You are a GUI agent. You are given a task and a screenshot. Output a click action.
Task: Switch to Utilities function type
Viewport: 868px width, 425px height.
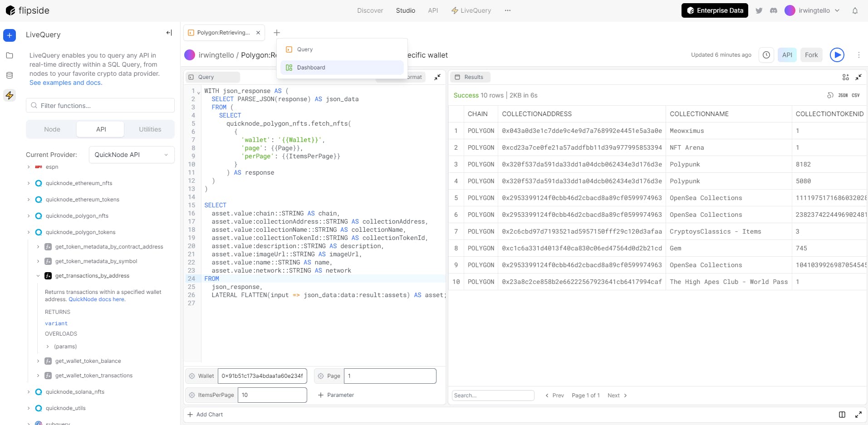tap(150, 129)
